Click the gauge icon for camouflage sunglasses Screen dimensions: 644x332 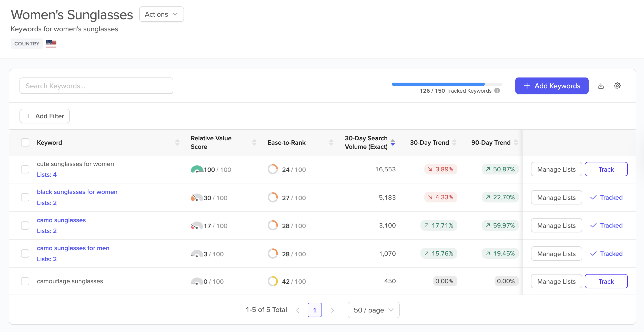click(x=197, y=281)
